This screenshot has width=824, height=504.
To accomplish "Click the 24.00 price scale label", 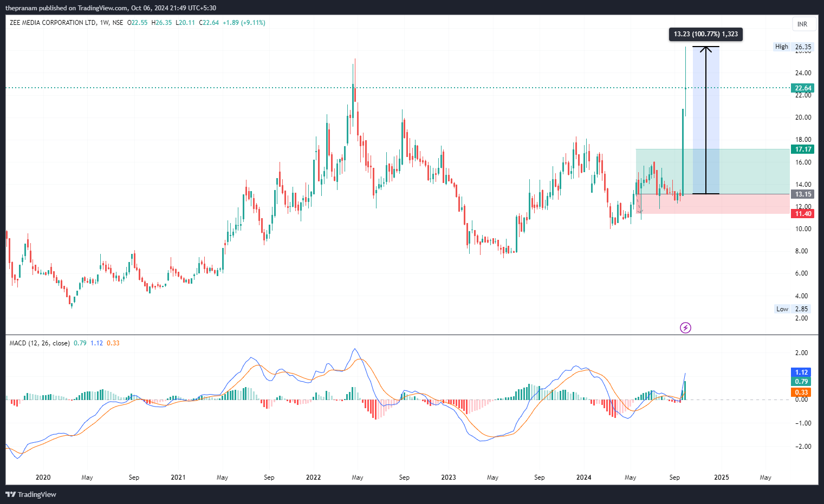I will (x=803, y=73).
